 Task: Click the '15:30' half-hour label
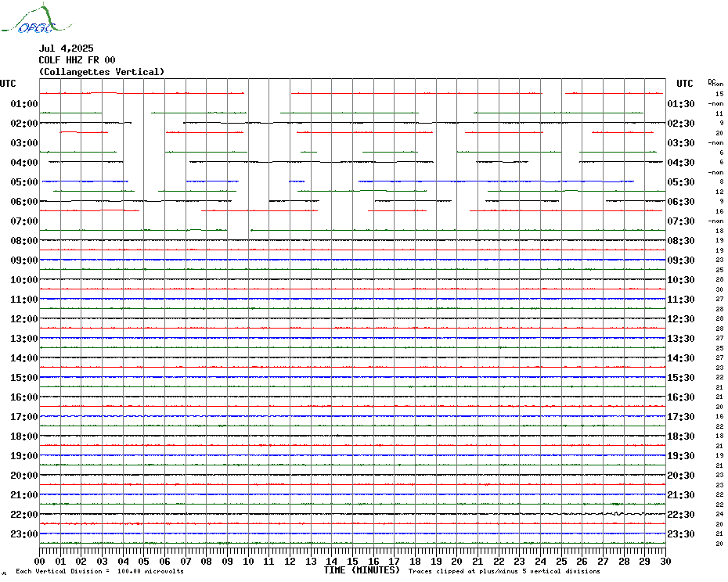681,378
